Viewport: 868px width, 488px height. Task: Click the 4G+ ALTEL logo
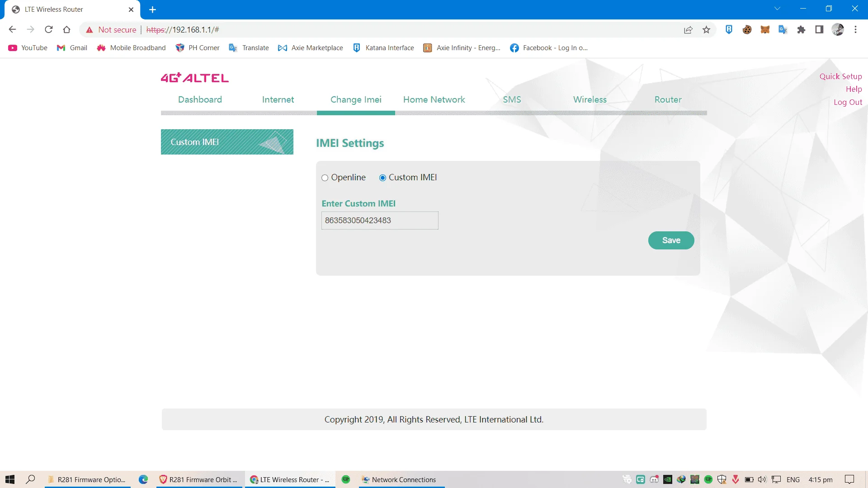tap(195, 78)
